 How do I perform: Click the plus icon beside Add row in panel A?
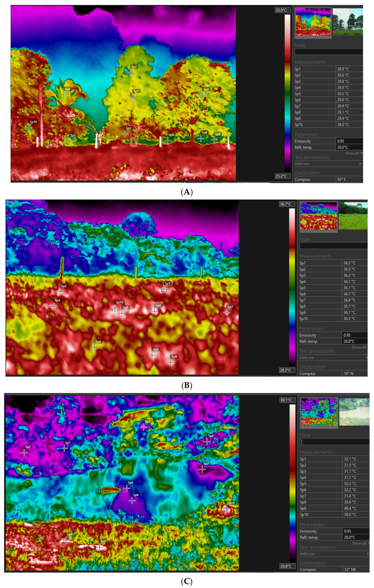click(x=360, y=164)
